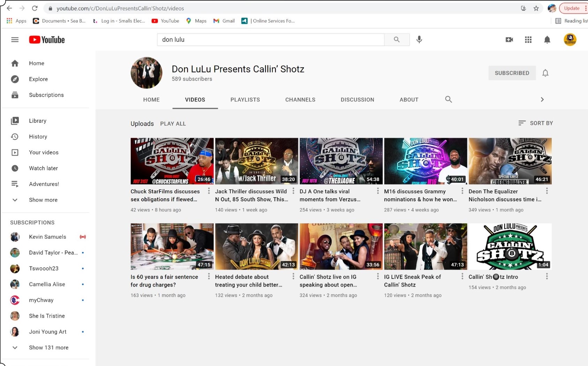Open Joni Young Art channel
The width and height of the screenshot is (588, 366).
48,332
